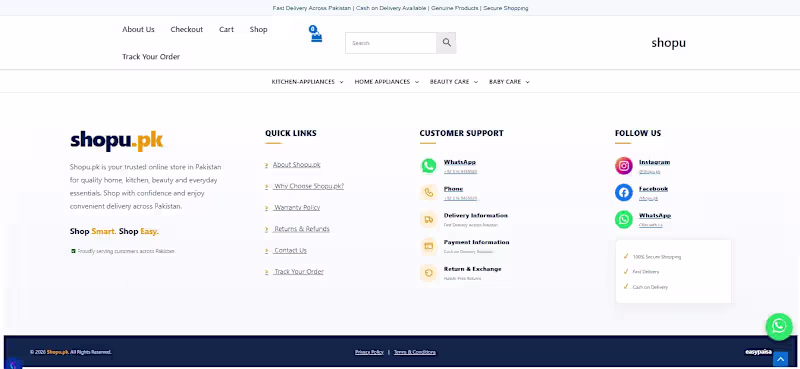Click the 'Shop Smart. Shop Easy.' tagline

[114, 232]
